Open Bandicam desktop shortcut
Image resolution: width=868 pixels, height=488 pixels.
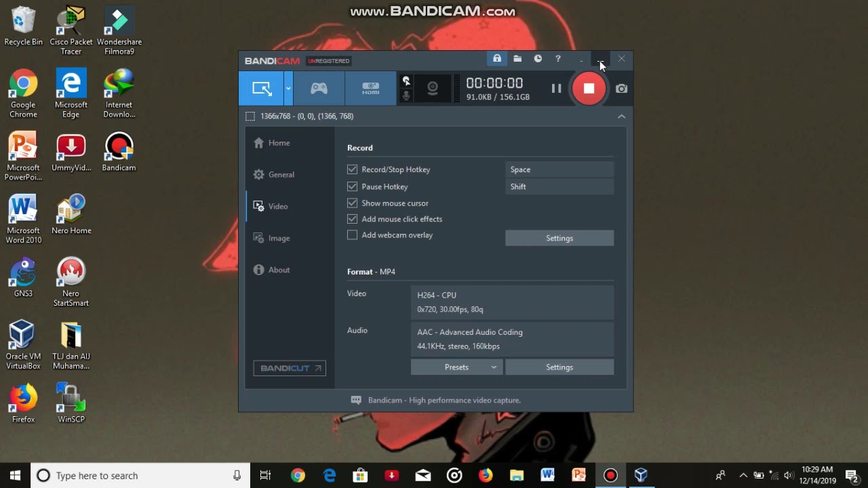tap(119, 152)
